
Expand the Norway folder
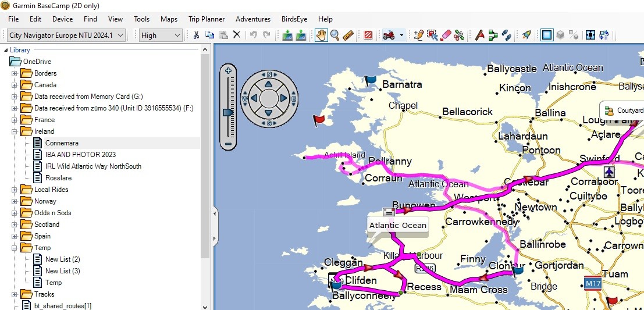click(x=15, y=201)
